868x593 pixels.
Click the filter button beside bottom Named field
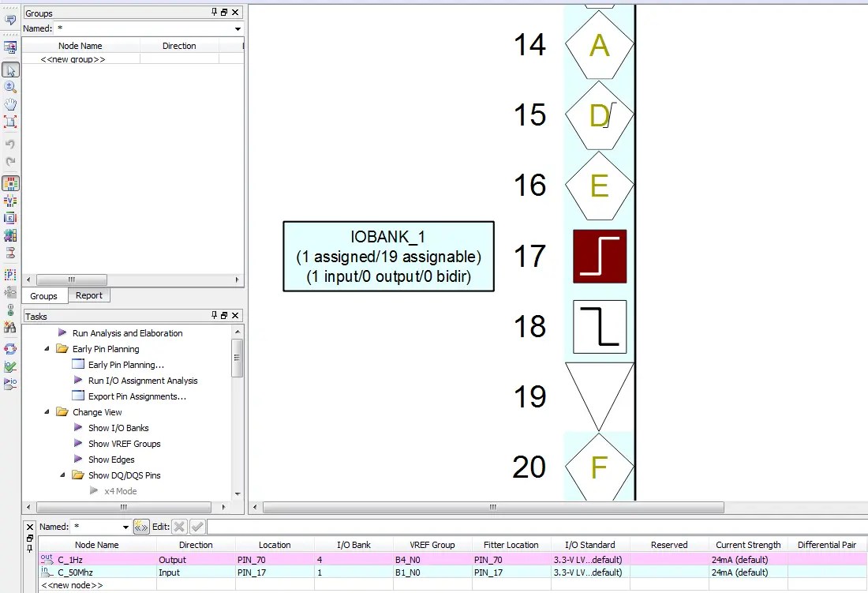tap(141, 527)
